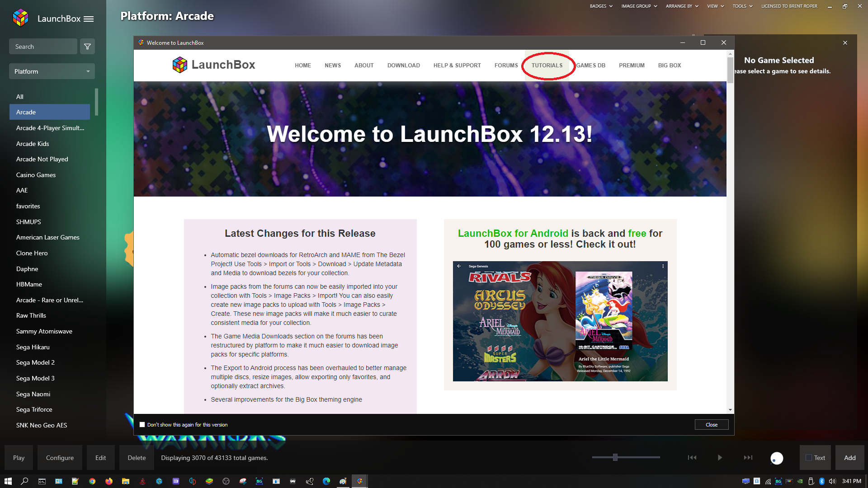This screenshot has height=488, width=868.
Task: Click LaunchBox logo in welcome page header
Action: (x=214, y=65)
